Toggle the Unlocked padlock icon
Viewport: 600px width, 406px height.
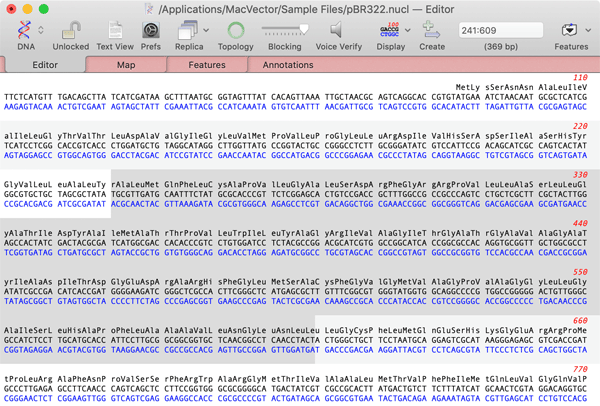[x=71, y=30]
